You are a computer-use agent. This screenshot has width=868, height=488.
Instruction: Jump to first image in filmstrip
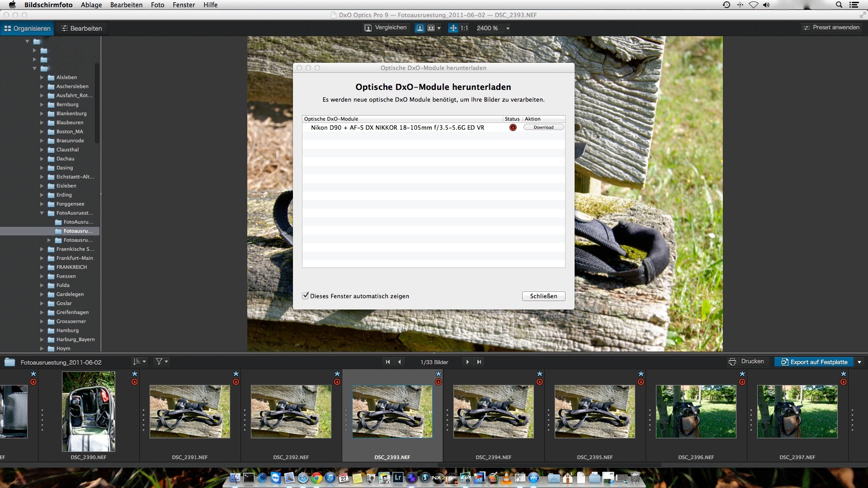pyautogui.click(x=387, y=362)
